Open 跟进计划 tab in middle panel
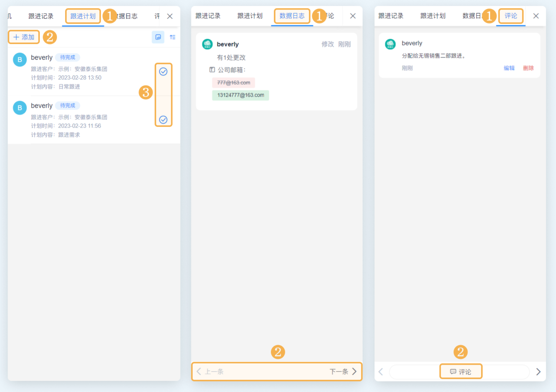556x392 pixels. [250, 16]
